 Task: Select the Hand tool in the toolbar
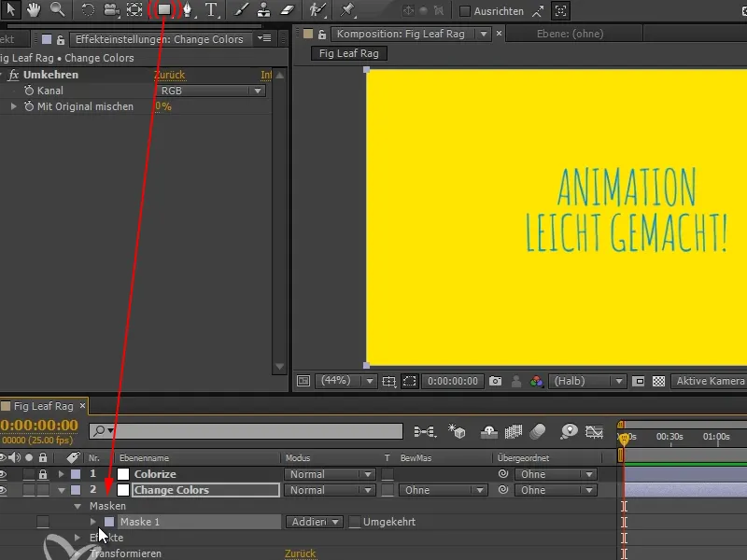pos(33,10)
